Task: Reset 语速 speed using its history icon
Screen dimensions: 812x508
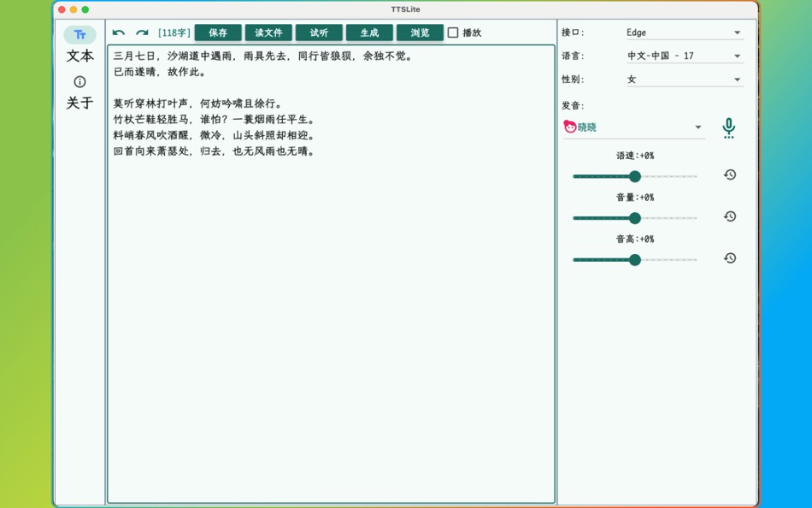Action: 729,174
